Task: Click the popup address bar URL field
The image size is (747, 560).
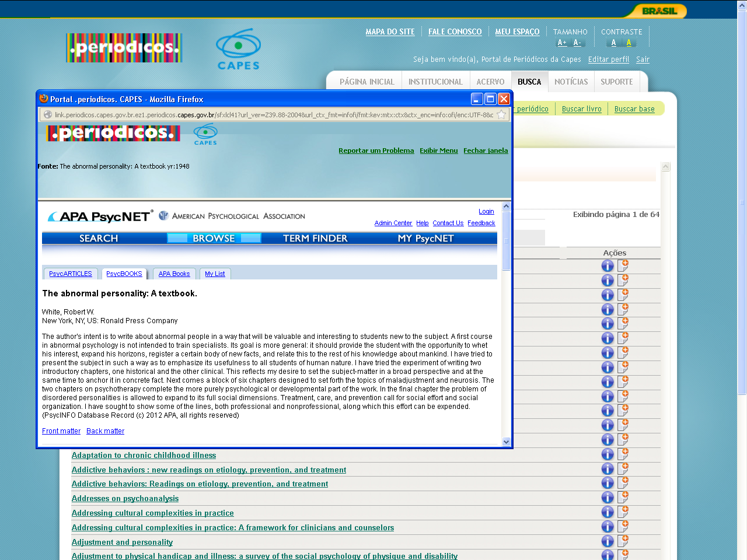Action: [274, 115]
